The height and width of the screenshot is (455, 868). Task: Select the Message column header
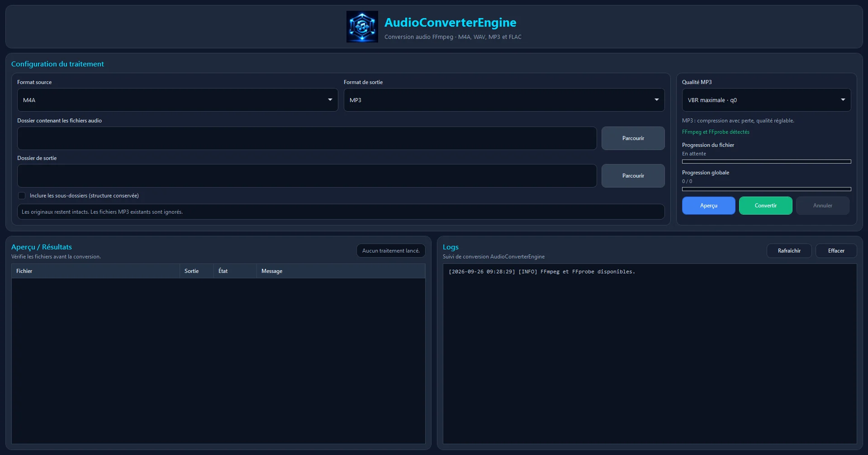341,271
